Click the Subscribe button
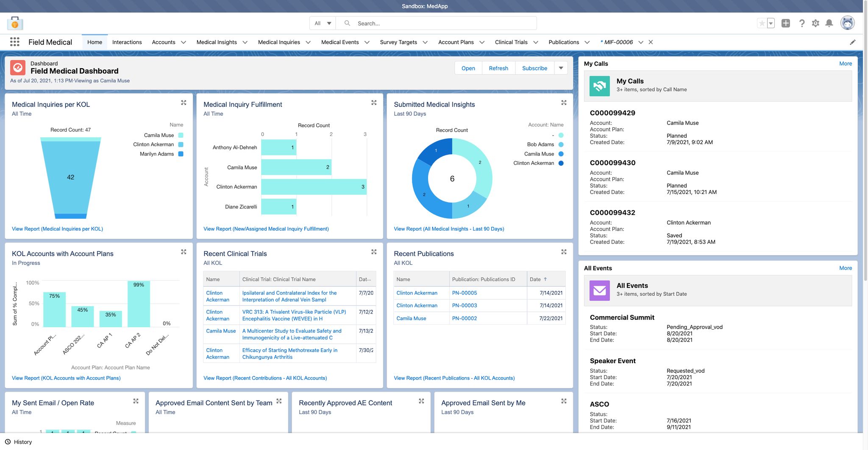868x450 pixels. (535, 68)
